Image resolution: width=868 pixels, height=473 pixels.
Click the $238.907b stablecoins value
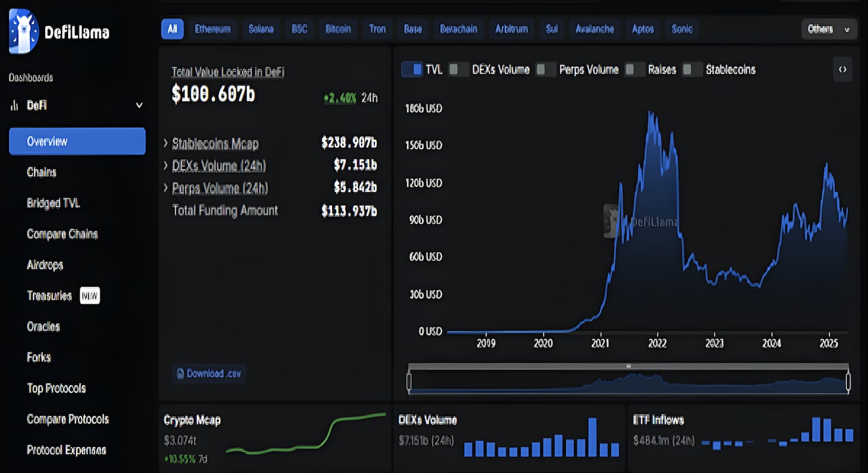pyautogui.click(x=349, y=143)
